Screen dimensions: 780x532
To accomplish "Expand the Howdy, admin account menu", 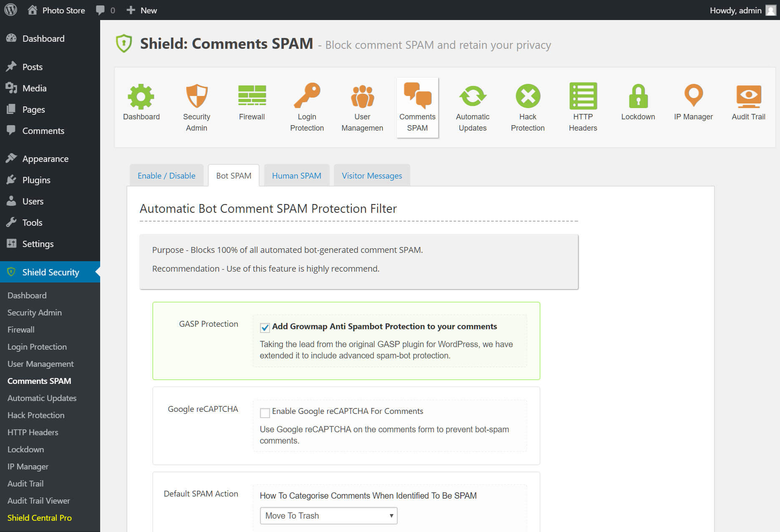I will [x=742, y=10].
